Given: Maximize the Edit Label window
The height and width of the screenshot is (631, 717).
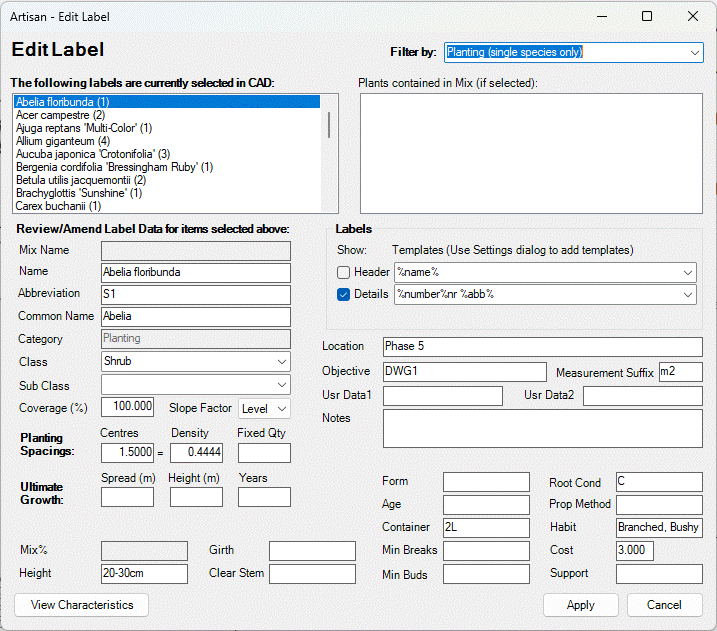Looking at the screenshot, I should pyautogui.click(x=647, y=16).
